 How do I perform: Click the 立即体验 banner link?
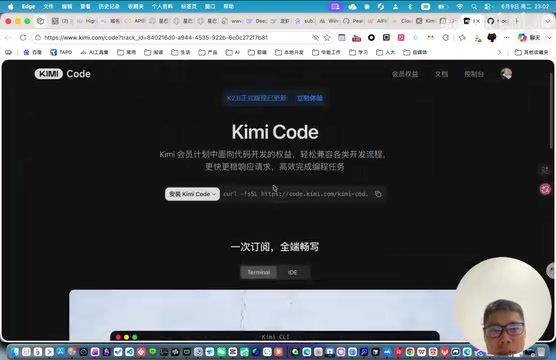tap(309, 98)
